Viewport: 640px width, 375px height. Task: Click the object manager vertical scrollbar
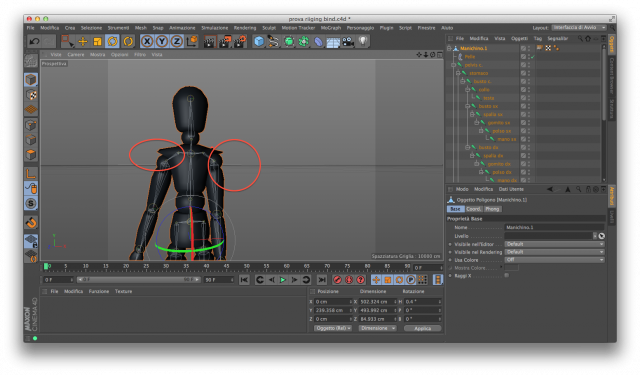click(604, 84)
